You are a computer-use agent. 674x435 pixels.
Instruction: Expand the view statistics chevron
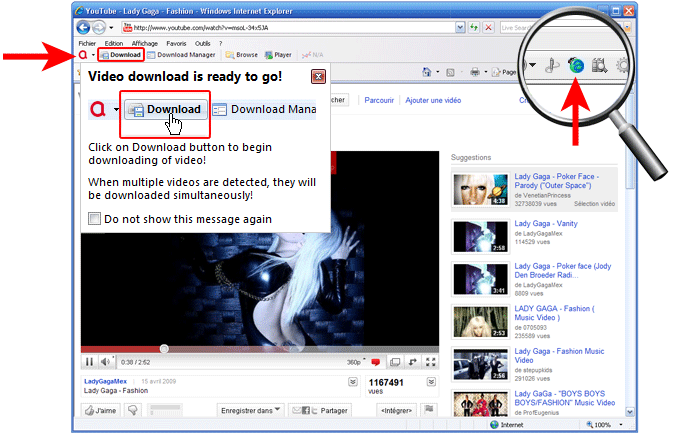(431, 382)
